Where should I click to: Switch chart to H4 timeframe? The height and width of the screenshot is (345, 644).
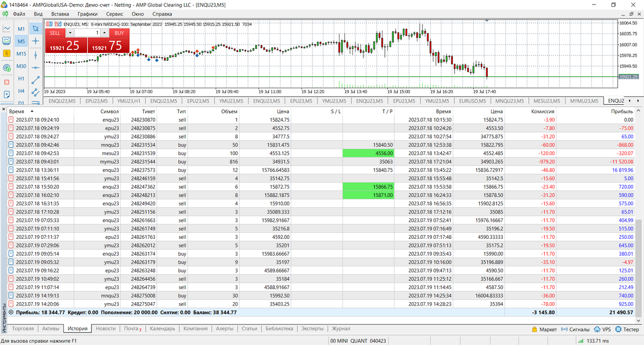21,91
